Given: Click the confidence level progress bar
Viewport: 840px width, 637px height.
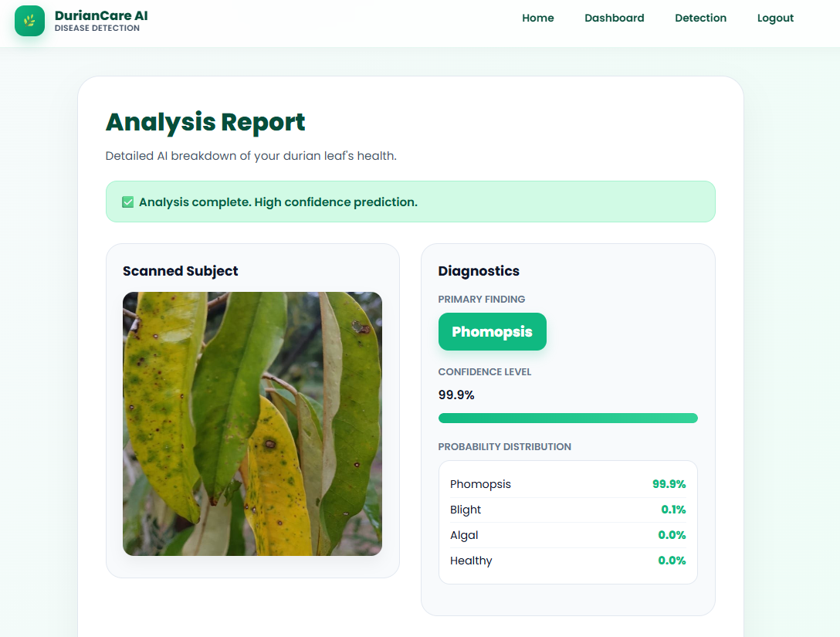Looking at the screenshot, I should click(x=568, y=418).
